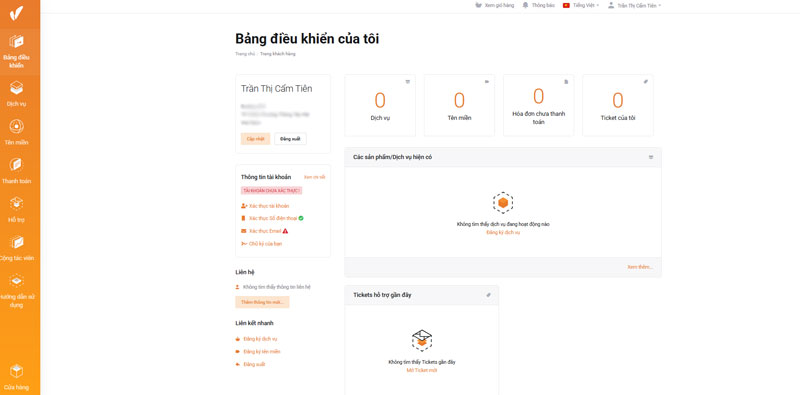Image resolution: width=800 pixels, height=395 pixels.
Task: Click Đăng ký dịch vụ in the empty services panel
Action: point(503,232)
